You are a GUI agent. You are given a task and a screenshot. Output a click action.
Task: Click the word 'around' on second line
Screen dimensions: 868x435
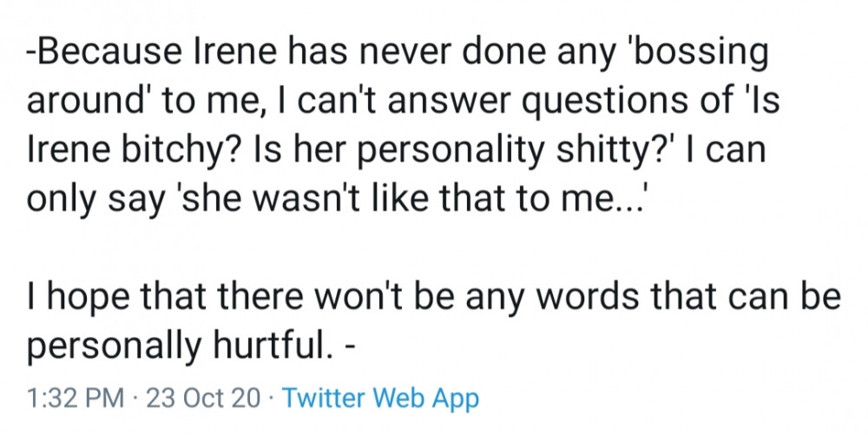click(85, 102)
